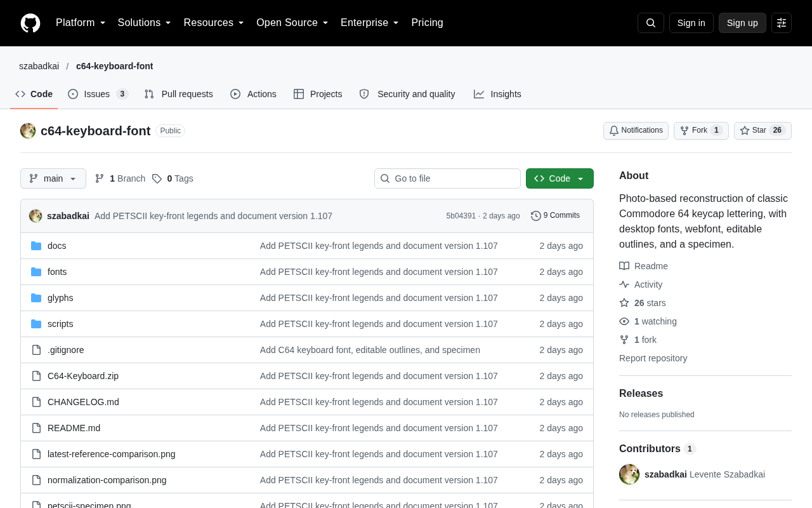Click the szabadkai avatar beside repository title

click(28, 131)
